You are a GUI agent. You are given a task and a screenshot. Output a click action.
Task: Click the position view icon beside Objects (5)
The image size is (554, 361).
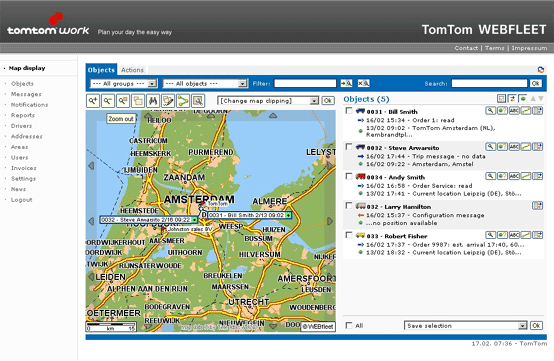pos(523,99)
